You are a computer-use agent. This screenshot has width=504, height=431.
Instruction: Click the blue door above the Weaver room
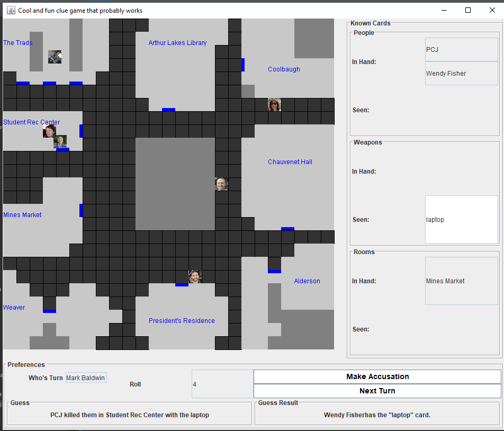click(49, 311)
